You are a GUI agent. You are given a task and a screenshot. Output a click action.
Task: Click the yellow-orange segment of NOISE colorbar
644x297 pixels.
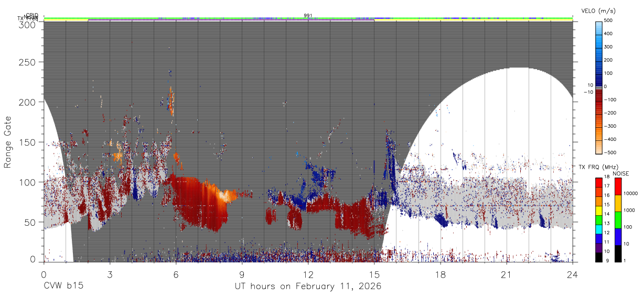click(x=618, y=203)
